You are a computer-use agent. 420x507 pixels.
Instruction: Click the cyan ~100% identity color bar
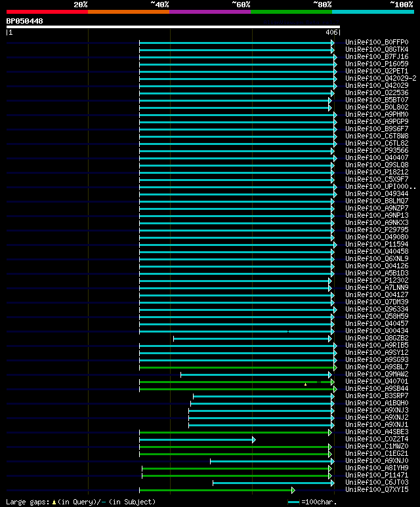tap(373, 12)
